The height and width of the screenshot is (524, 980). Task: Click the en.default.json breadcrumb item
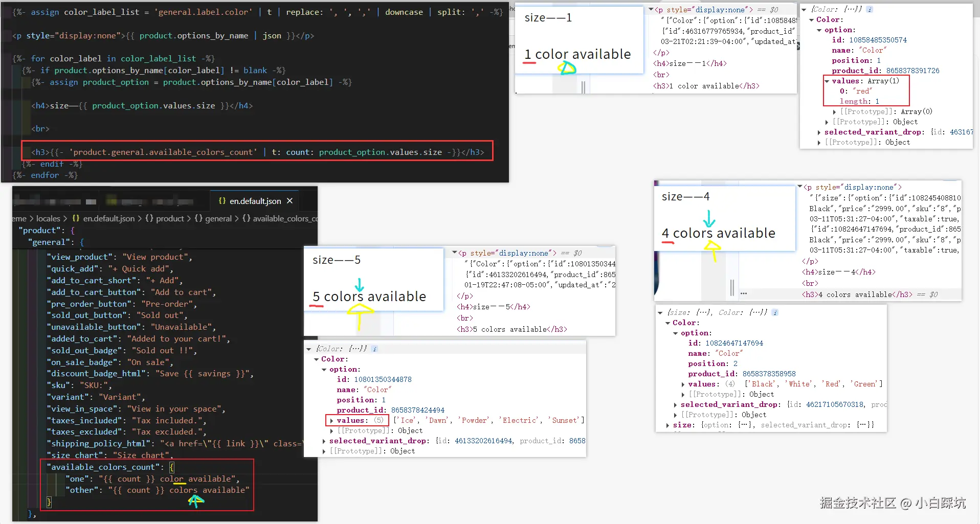click(108, 218)
